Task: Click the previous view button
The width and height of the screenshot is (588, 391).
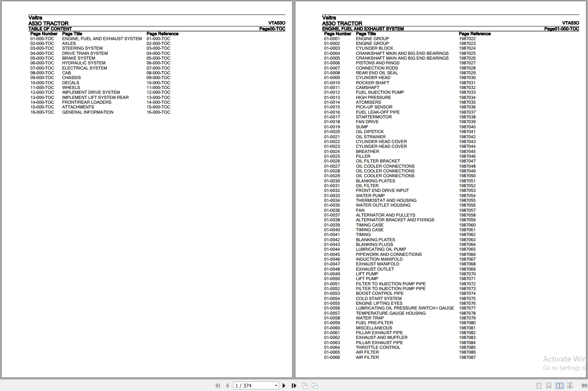Action: [305, 385]
